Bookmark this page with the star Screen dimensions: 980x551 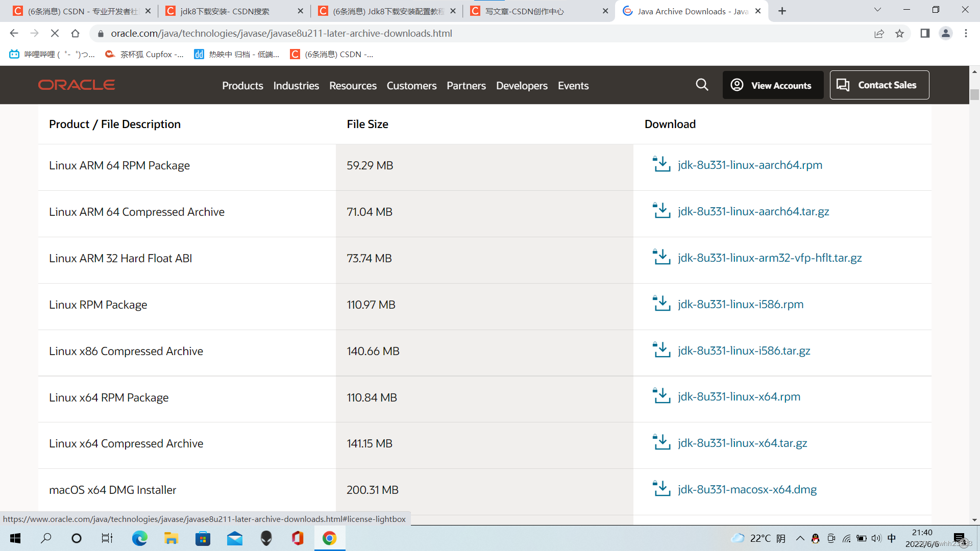[x=899, y=33]
